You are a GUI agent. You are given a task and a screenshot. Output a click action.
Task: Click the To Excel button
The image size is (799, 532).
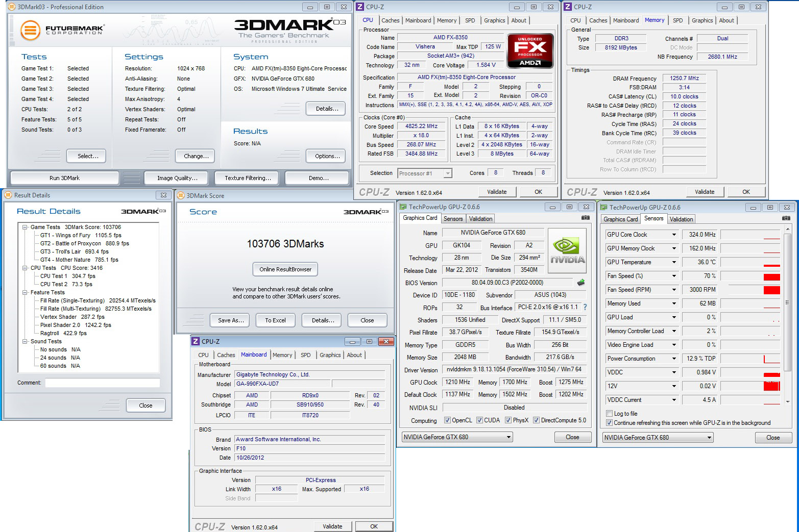(275, 320)
